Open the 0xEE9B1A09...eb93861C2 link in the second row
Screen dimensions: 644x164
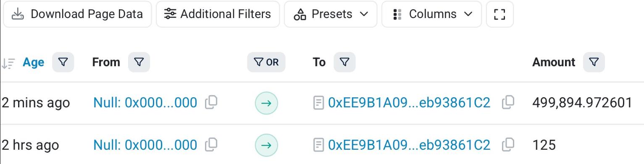click(x=409, y=145)
